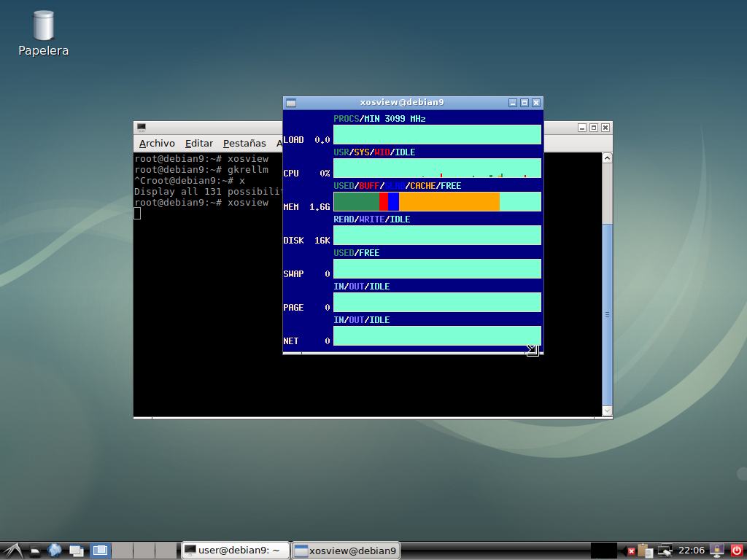Lock the screen with the padlock tray icon

[716, 551]
